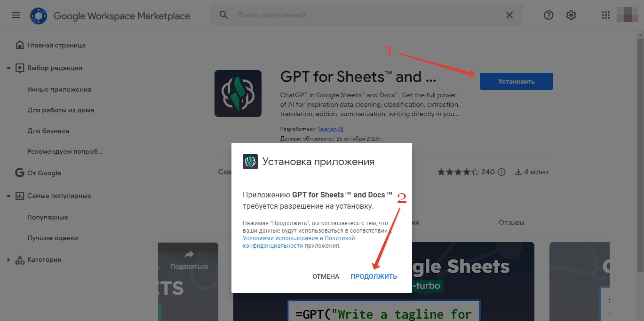Open the Условиями использования link
This screenshot has width=644, height=321.
(280, 238)
